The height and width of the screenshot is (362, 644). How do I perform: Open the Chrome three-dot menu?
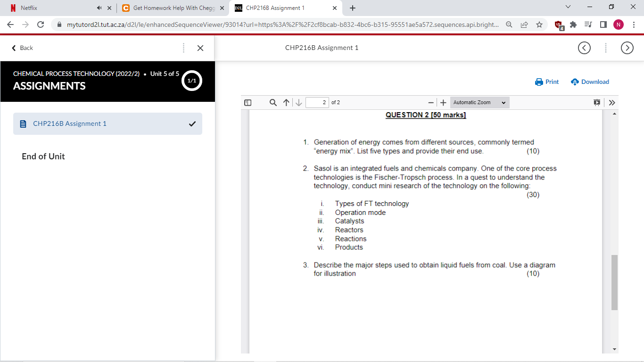tap(634, 25)
